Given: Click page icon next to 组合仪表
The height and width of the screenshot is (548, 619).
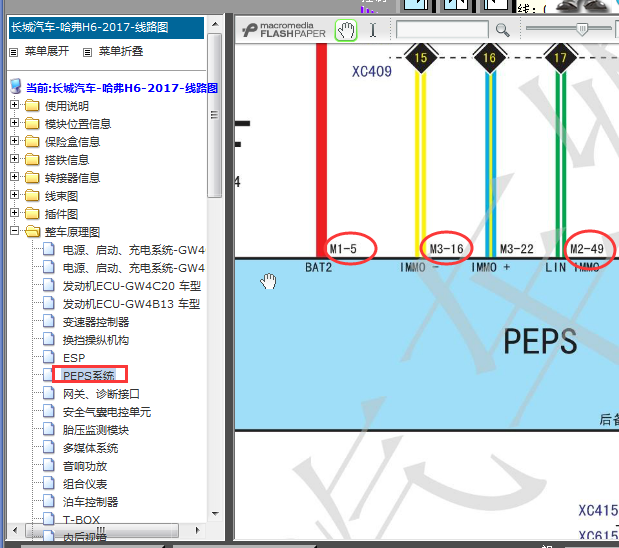Looking at the screenshot, I should (x=49, y=482).
